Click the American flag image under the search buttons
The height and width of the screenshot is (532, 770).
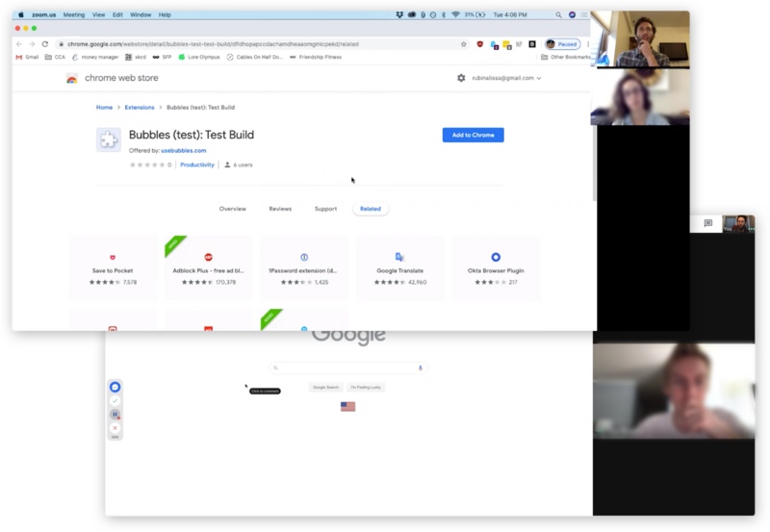[x=347, y=406]
